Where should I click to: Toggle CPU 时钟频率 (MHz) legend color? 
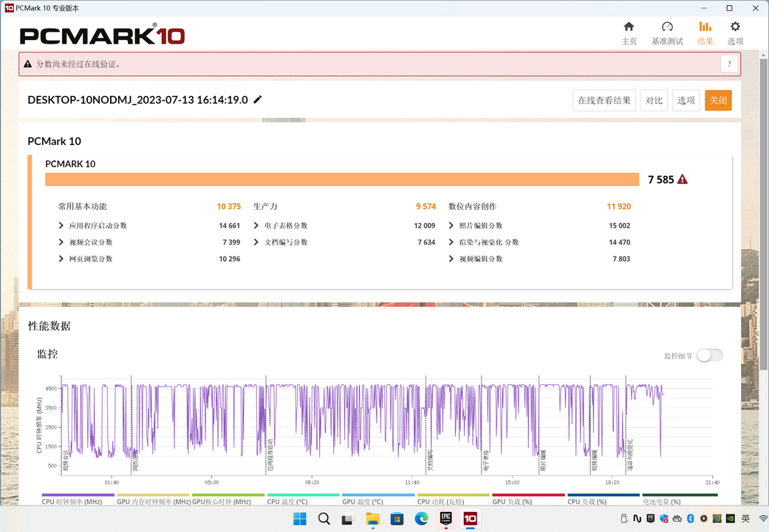coord(78,495)
